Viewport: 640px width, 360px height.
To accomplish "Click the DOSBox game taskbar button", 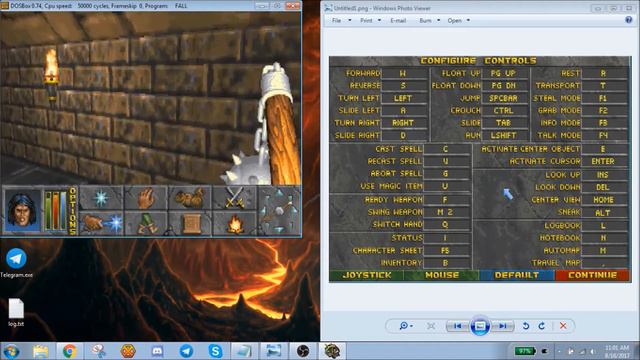I will click(332, 351).
